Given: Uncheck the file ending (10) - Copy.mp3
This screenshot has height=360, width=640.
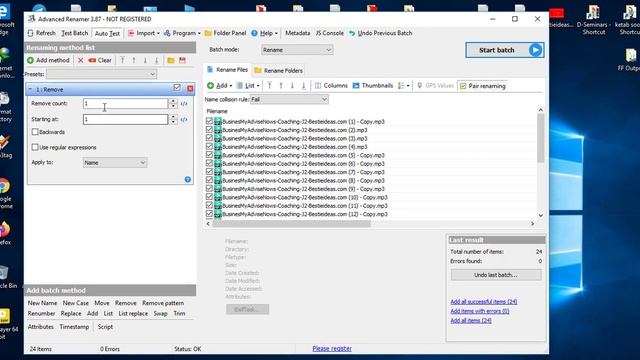Looking at the screenshot, I should pos(209,197).
